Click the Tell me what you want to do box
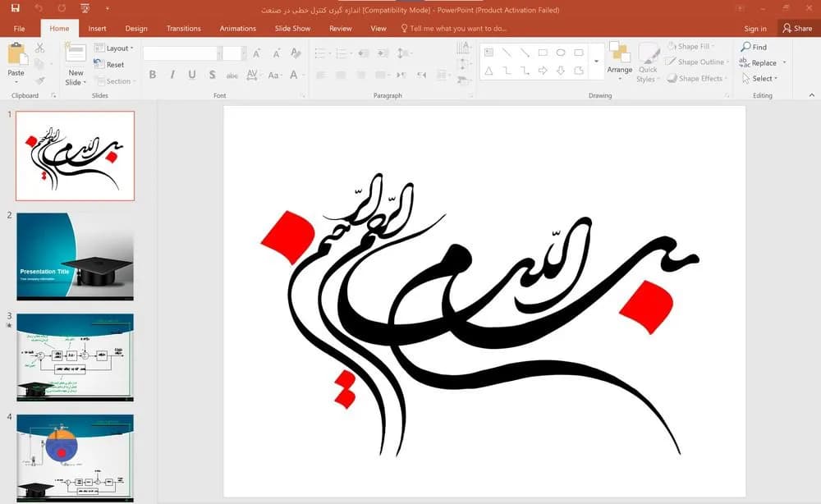Viewport: 821px width, 504px height. [453, 28]
